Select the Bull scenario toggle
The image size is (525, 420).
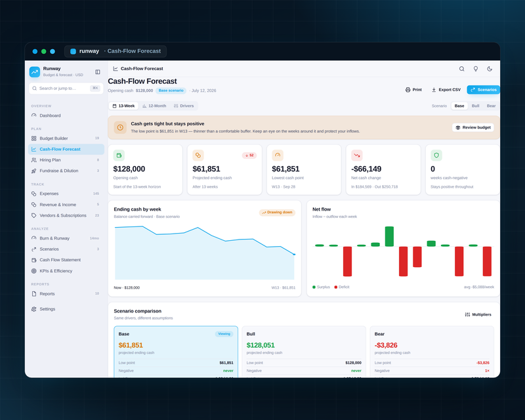pos(475,106)
